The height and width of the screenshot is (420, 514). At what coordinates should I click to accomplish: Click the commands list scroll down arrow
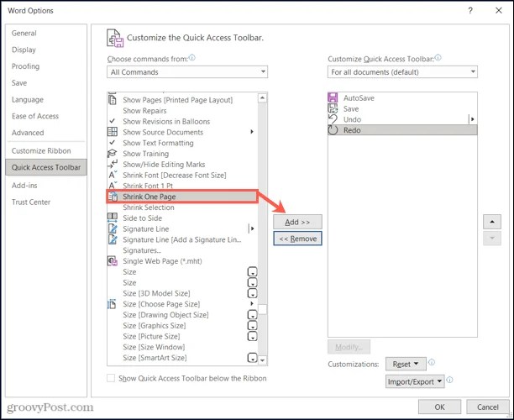coord(262,360)
